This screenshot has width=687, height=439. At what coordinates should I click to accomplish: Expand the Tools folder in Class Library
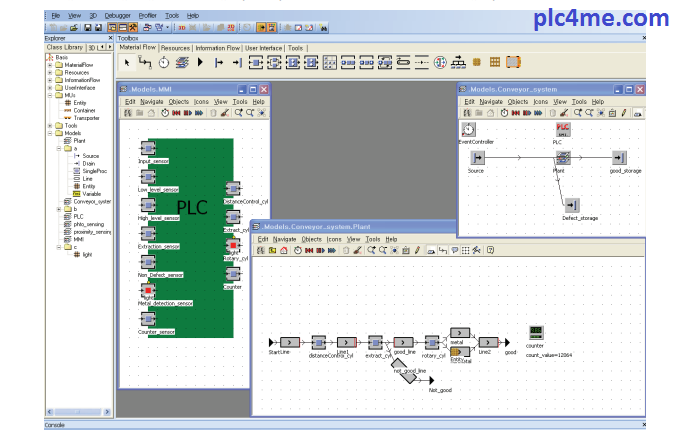coord(50,125)
